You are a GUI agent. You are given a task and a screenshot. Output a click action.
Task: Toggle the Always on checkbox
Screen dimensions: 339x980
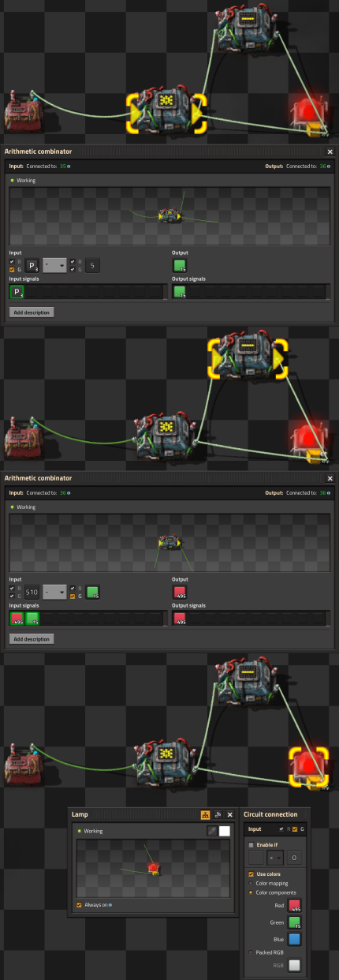[x=79, y=904]
